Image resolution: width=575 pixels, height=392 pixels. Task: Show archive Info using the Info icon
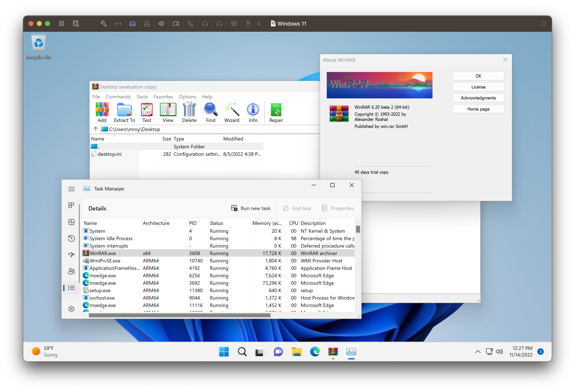click(253, 112)
